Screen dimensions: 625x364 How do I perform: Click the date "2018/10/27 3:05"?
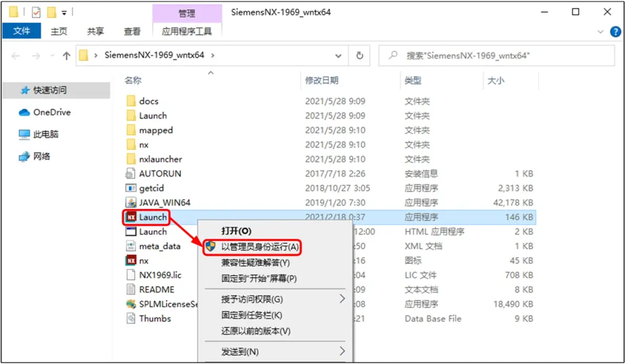[x=338, y=188]
